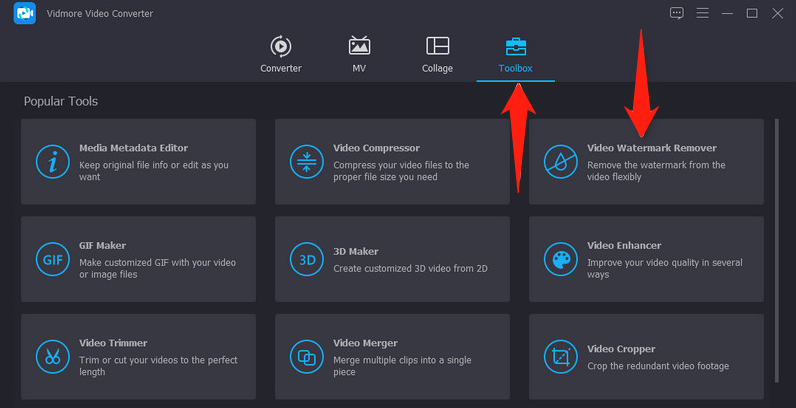Click the Video Compressor icon
This screenshot has width=796, height=408.
point(307,162)
